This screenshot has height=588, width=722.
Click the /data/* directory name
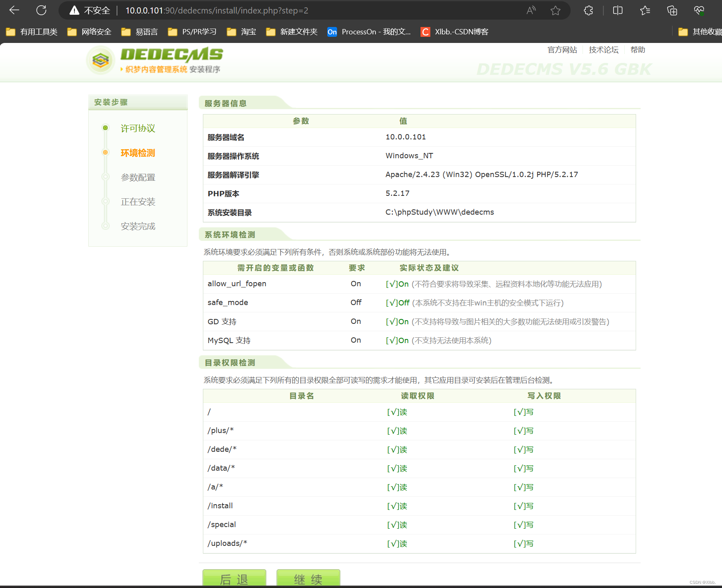[221, 468]
